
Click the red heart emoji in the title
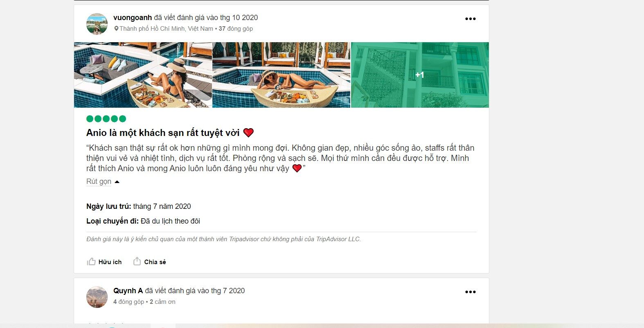[x=248, y=133]
